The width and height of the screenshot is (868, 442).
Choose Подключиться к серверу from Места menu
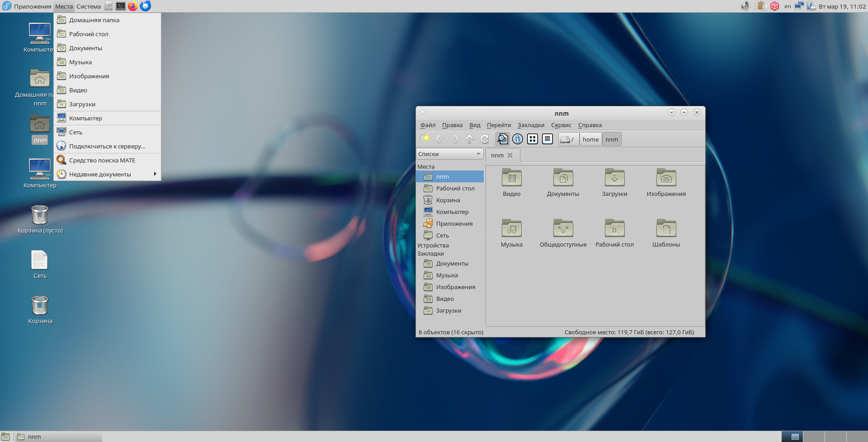107,146
